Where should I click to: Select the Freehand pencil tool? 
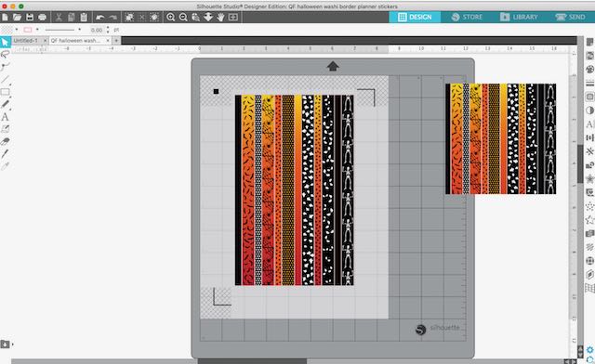pos(5,104)
